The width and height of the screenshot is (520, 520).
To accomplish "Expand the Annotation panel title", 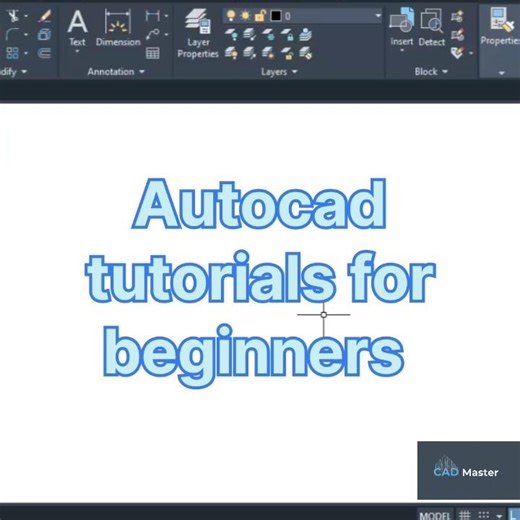I will (116, 71).
